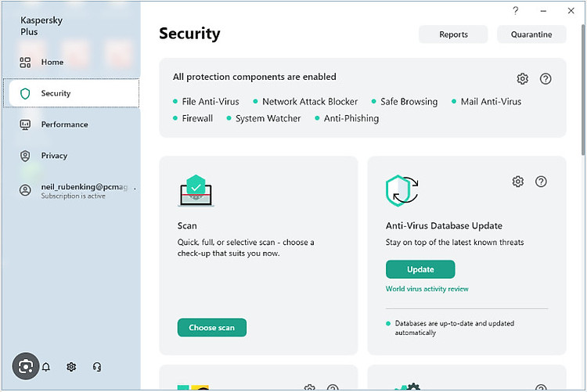Click the Safe Browsing component

click(405, 102)
